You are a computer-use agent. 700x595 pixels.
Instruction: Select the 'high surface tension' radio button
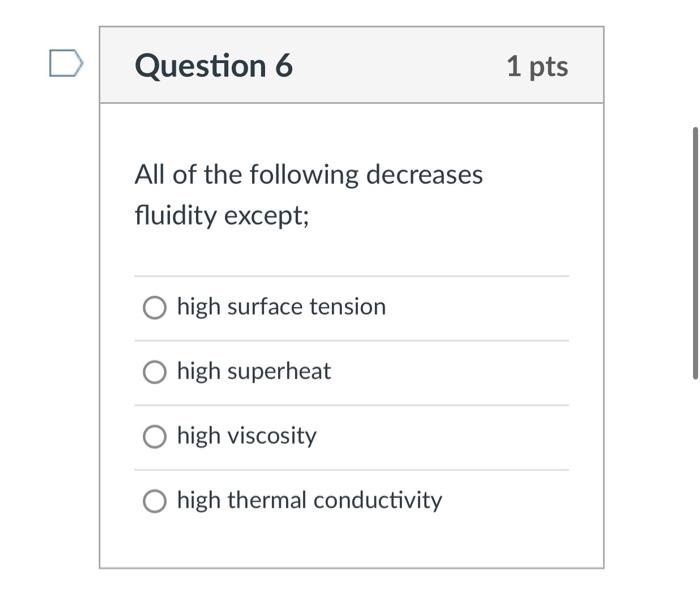pyautogui.click(x=154, y=307)
